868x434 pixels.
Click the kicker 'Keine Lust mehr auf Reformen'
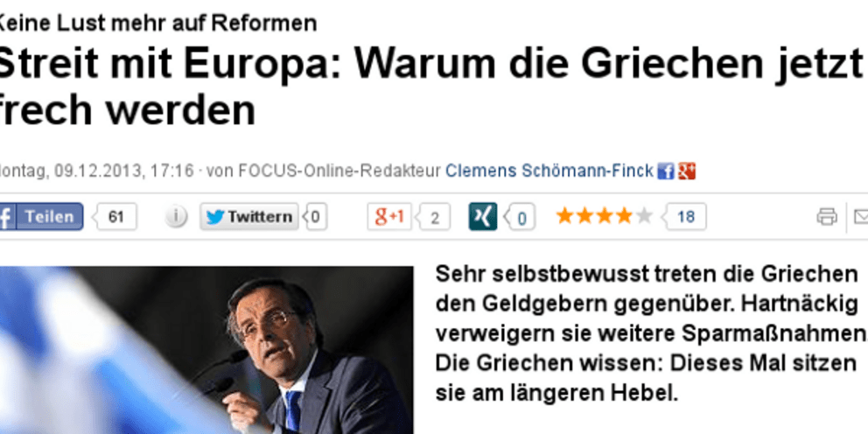click(x=158, y=24)
